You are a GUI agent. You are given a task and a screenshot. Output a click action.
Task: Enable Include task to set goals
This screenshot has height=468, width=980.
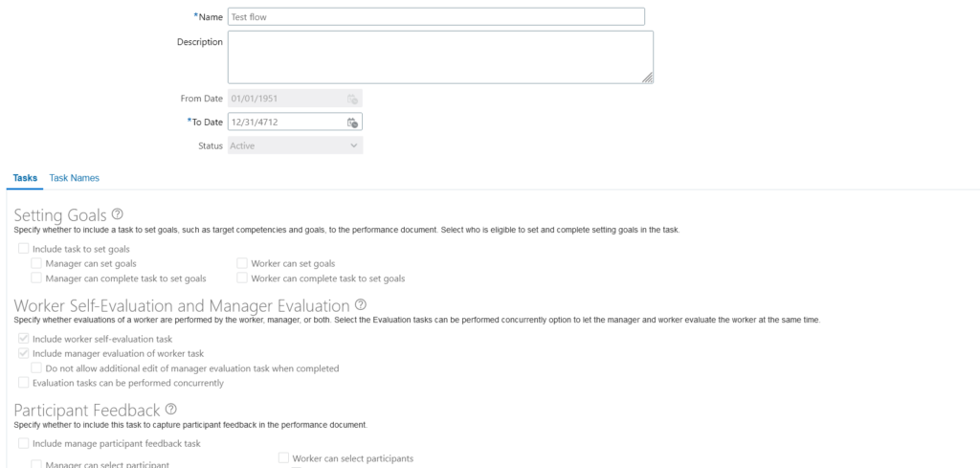pyautogui.click(x=23, y=249)
